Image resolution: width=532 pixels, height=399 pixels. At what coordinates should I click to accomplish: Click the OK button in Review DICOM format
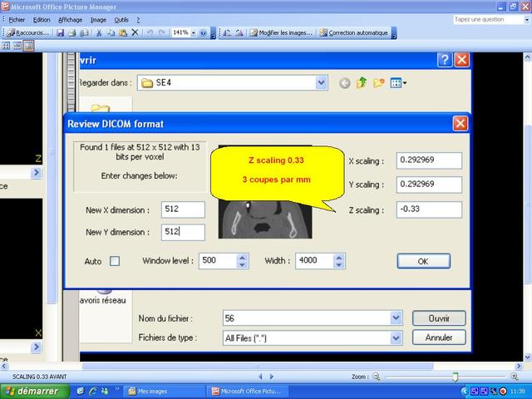click(x=423, y=261)
